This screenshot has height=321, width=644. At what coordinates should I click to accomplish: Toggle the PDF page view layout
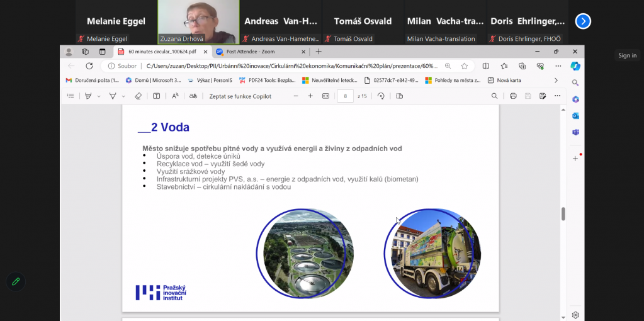[399, 96]
